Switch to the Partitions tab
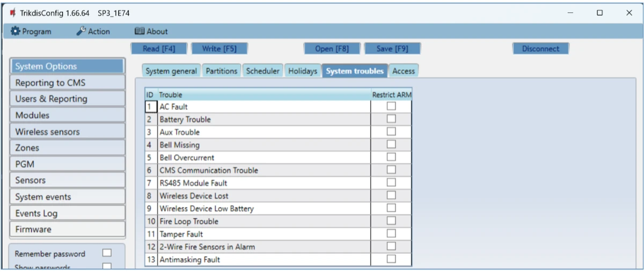This screenshot has height=272, width=644. click(x=221, y=71)
